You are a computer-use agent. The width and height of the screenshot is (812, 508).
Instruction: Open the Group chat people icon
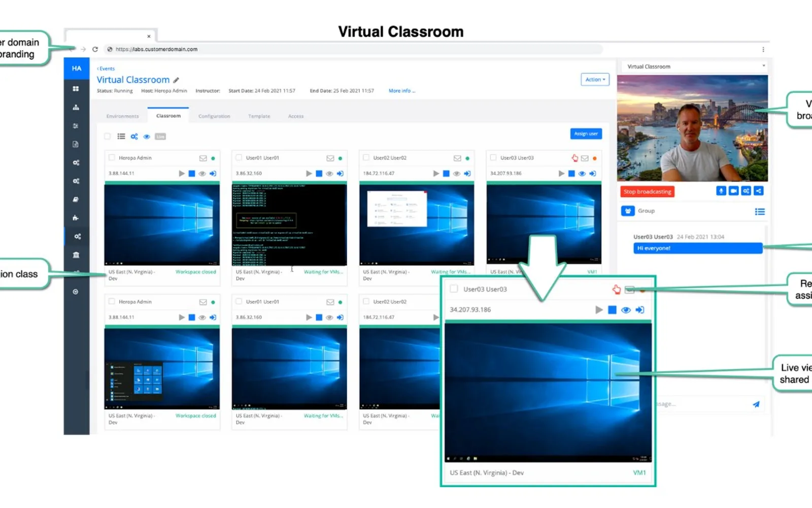tap(628, 211)
